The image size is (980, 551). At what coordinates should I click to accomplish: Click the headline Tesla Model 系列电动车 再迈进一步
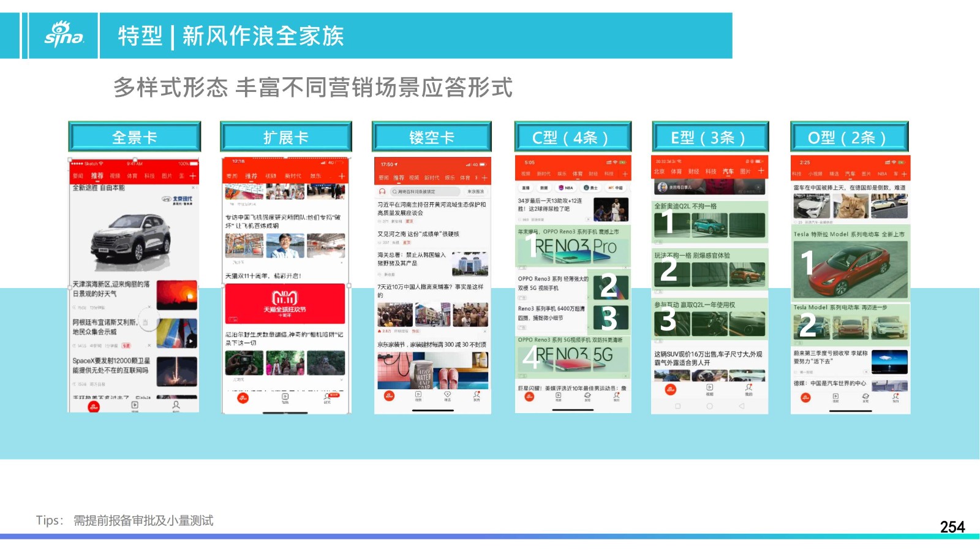[840, 307]
